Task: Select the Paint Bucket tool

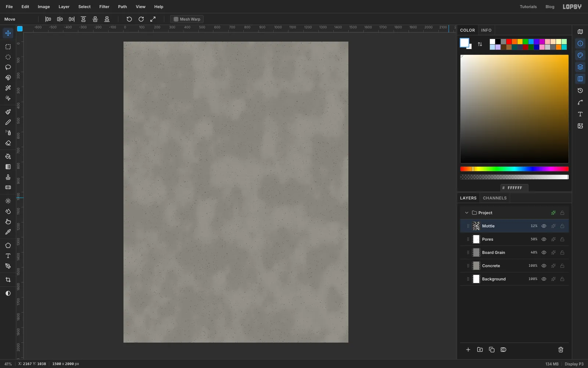Action: click(x=8, y=156)
